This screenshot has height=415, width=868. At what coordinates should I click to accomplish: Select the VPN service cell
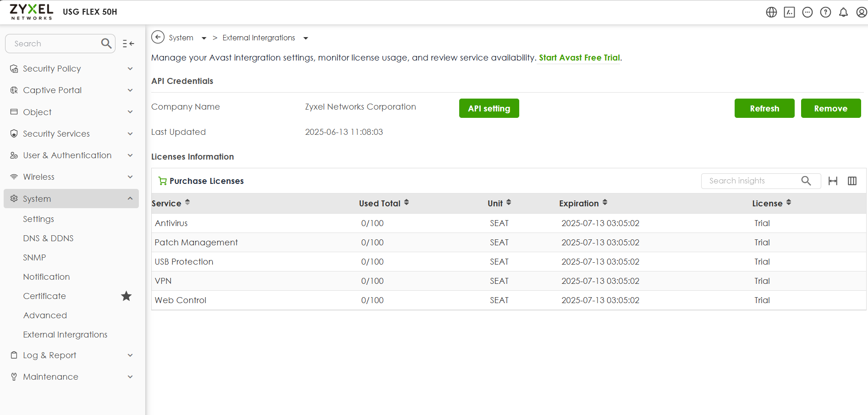tap(163, 281)
